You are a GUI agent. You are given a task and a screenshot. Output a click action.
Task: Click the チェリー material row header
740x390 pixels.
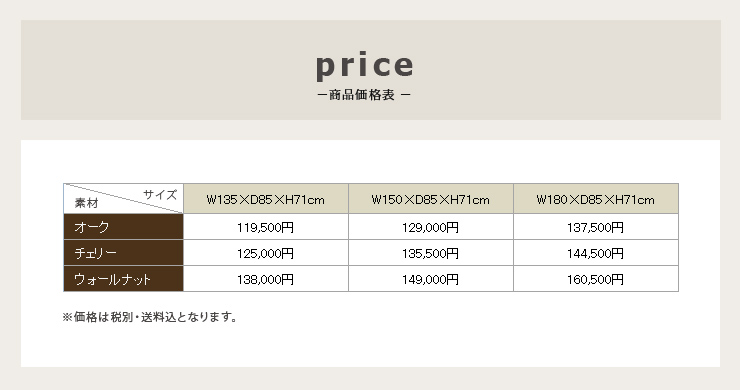click(123, 253)
